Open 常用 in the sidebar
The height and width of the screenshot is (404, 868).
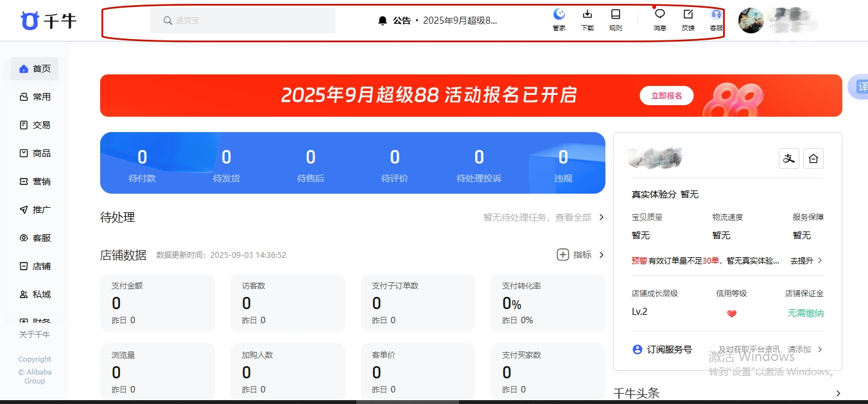pyautogui.click(x=35, y=97)
